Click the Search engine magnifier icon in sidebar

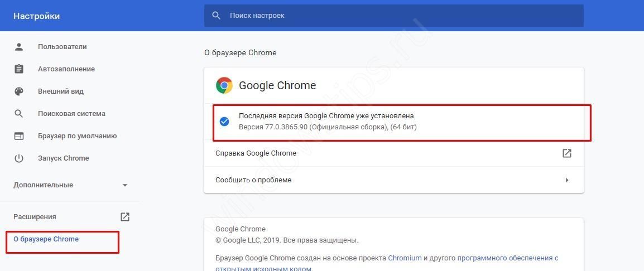(x=19, y=114)
